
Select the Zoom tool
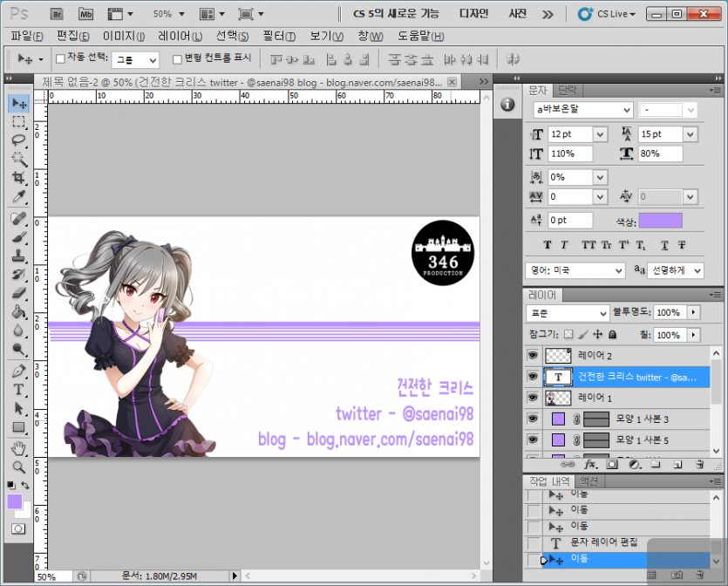pyautogui.click(x=18, y=467)
